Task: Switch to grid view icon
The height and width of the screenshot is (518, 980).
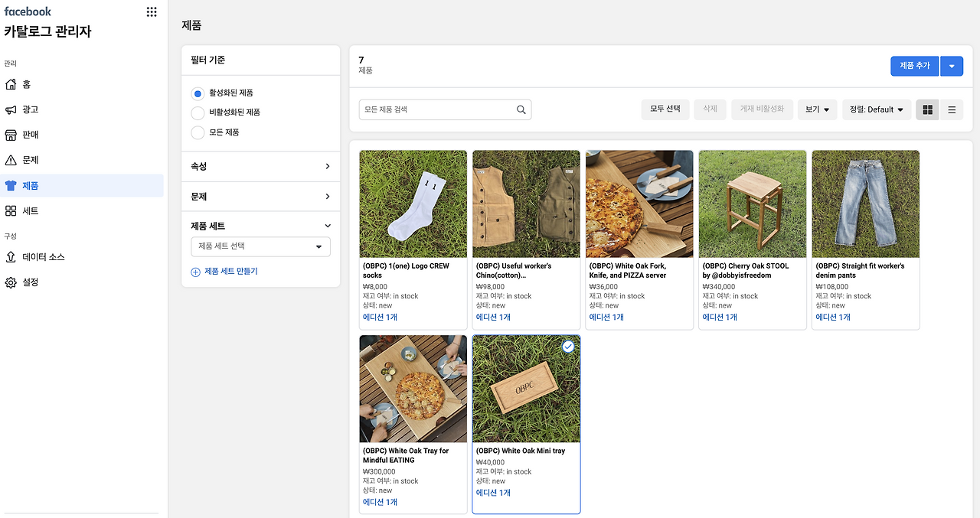Action: click(927, 109)
